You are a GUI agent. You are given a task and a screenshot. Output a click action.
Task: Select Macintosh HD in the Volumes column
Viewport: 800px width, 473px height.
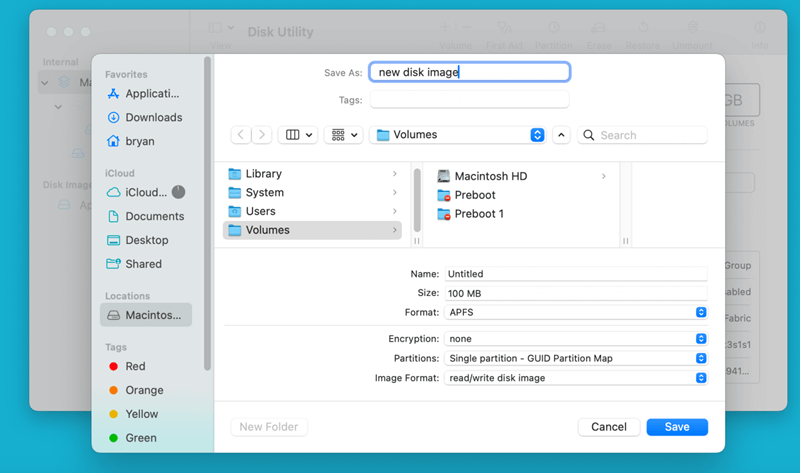click(x=522, y=176)
